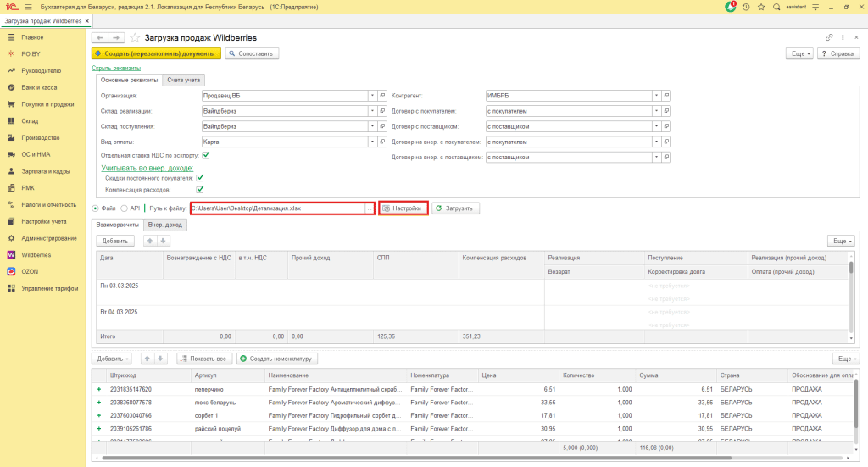The height and width of the screenshot is (467, 868).
Task: Copy link to form icon
Action: click(829, 38)
